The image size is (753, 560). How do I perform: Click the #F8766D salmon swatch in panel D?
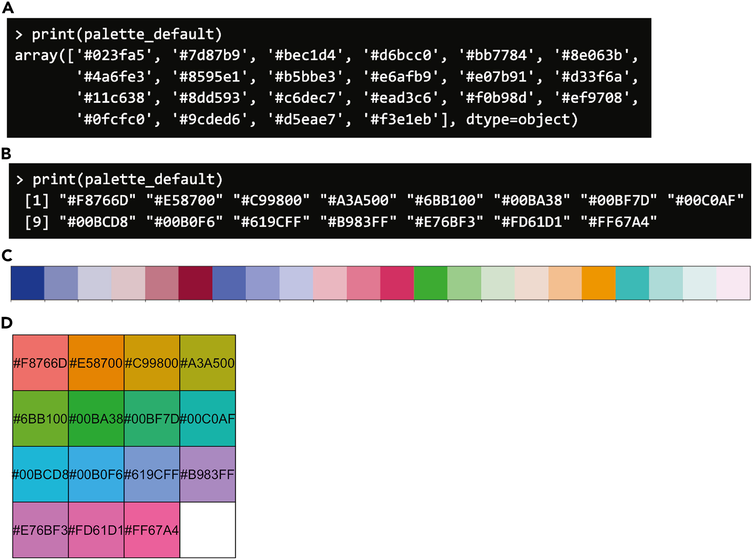[40, 363]
